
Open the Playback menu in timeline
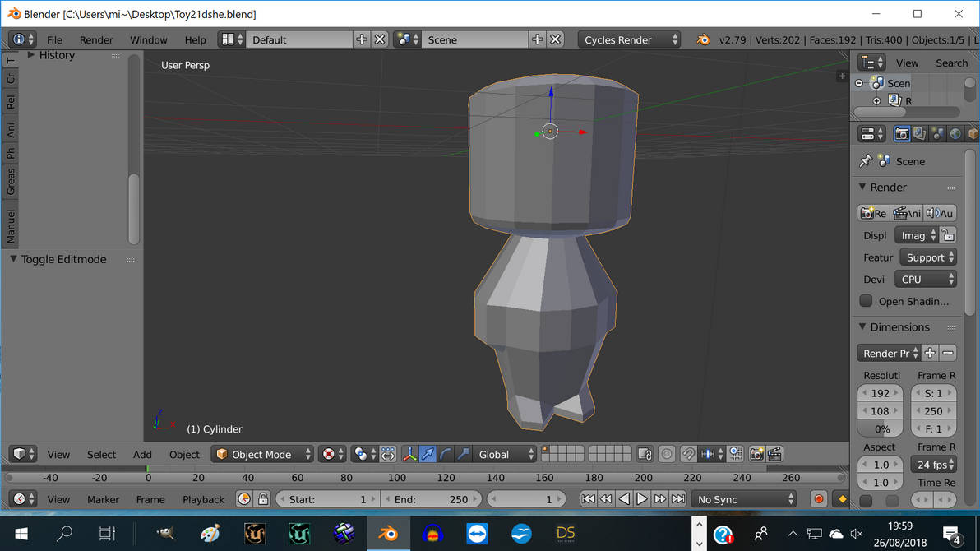(203, 499)
